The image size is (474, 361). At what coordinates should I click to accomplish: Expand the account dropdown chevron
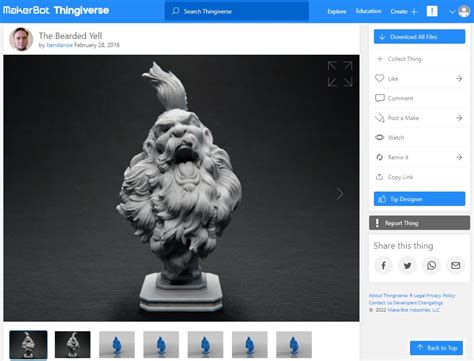tap(452, 12)
